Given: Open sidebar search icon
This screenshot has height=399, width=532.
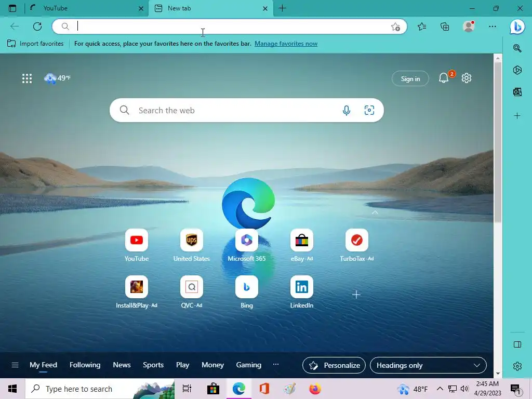Looking at the screenshot, I should [517, 48].
